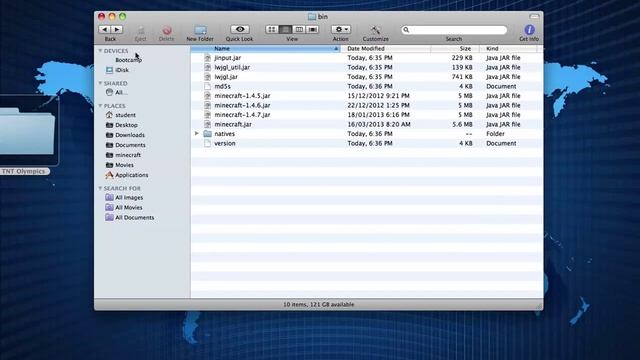The image size is (640, 360).
Task: Switch to list view
Action: [285, 29]
